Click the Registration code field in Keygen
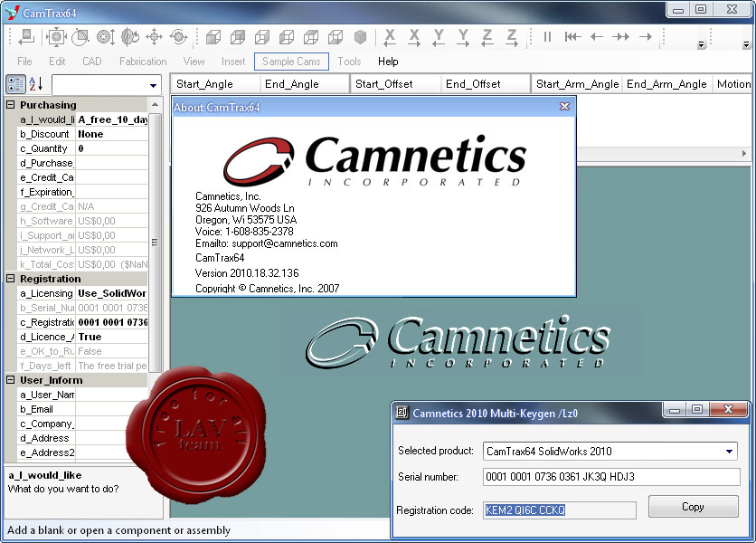Viewport: 756px width, 543px height. pyautogui.click(x=559, y=510)
